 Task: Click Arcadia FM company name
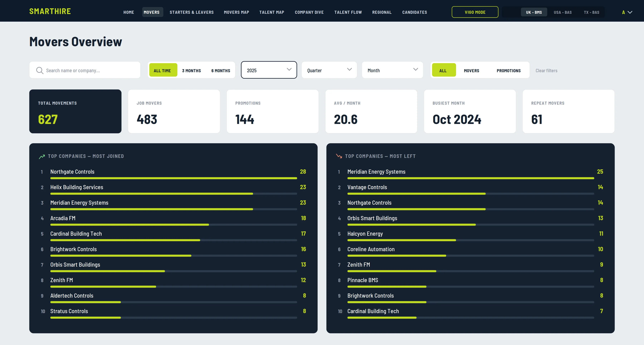pyautogui.click(x=63, y=218)
